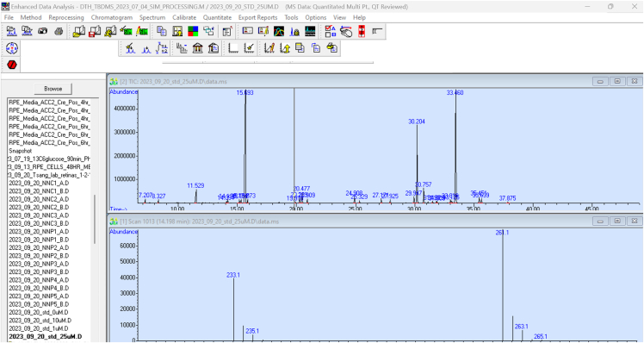Click the blue document copy icon
The image size is (644, 343).
pos(316,48)
